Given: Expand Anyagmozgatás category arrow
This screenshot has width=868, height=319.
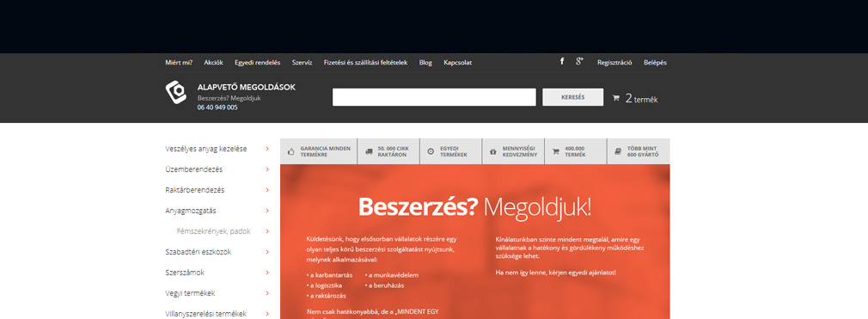Looking at the screenshot, I should click(x=267, y=211).
